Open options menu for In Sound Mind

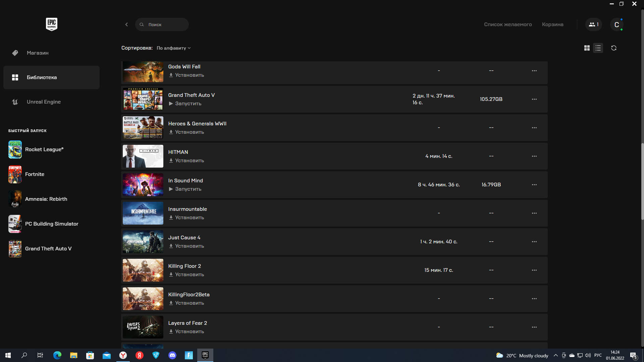(x=534, y=185)
